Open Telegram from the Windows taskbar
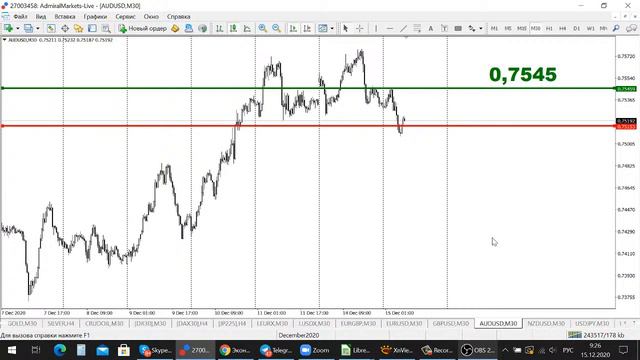The height and width of the screenshot is (360, 640). (276, 350)
